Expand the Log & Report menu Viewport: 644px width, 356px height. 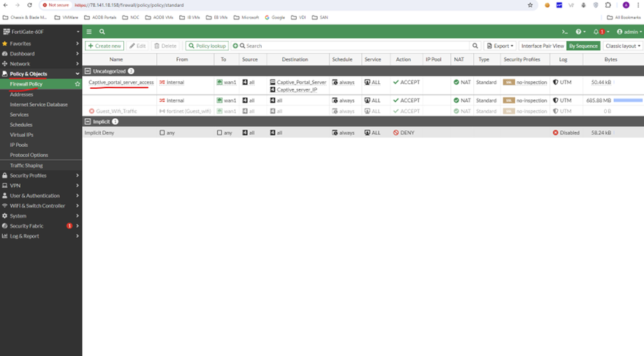click(x=41, y=236)
